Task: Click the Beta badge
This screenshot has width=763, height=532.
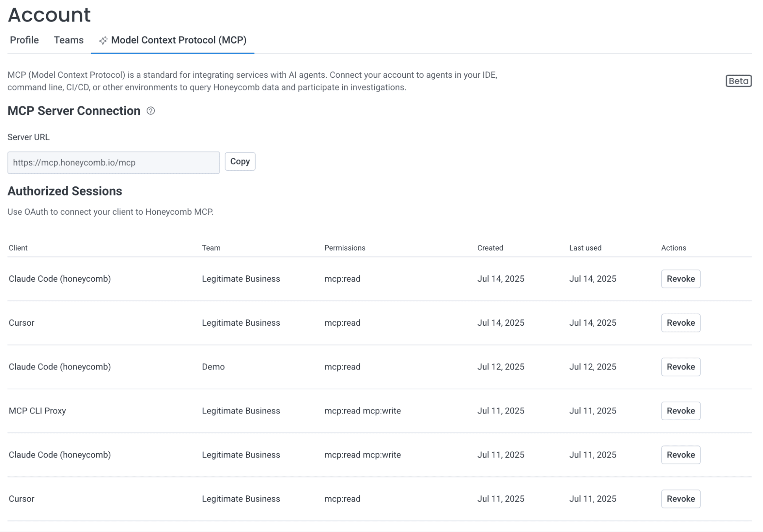Action: (738, 81)
